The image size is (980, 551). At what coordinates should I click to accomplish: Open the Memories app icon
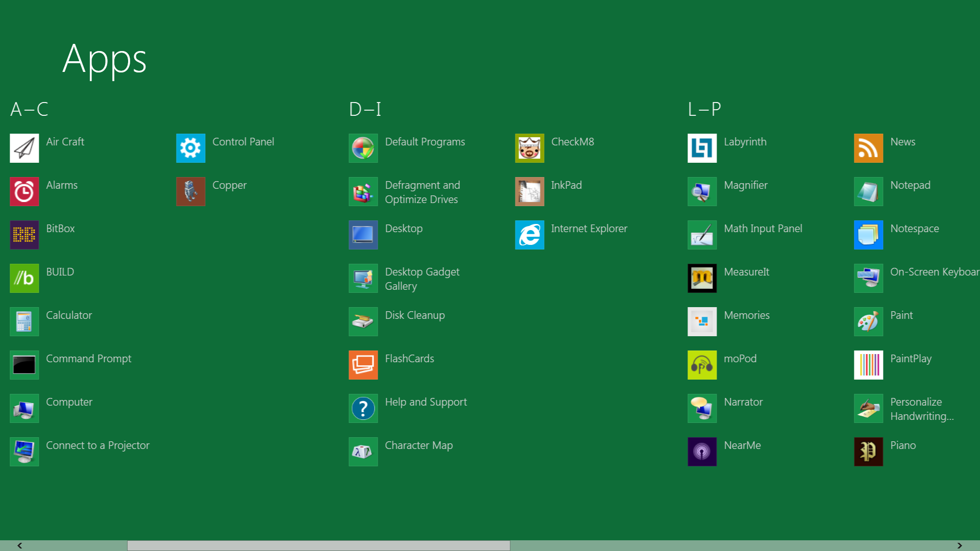pos(702,321)
